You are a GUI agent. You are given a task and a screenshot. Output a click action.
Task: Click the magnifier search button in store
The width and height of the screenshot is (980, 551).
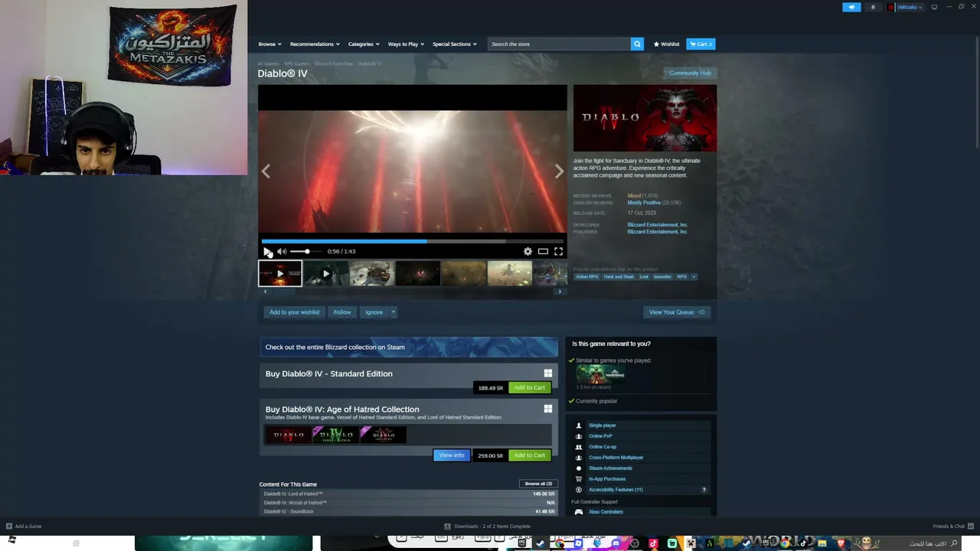[x=637, y=44]
